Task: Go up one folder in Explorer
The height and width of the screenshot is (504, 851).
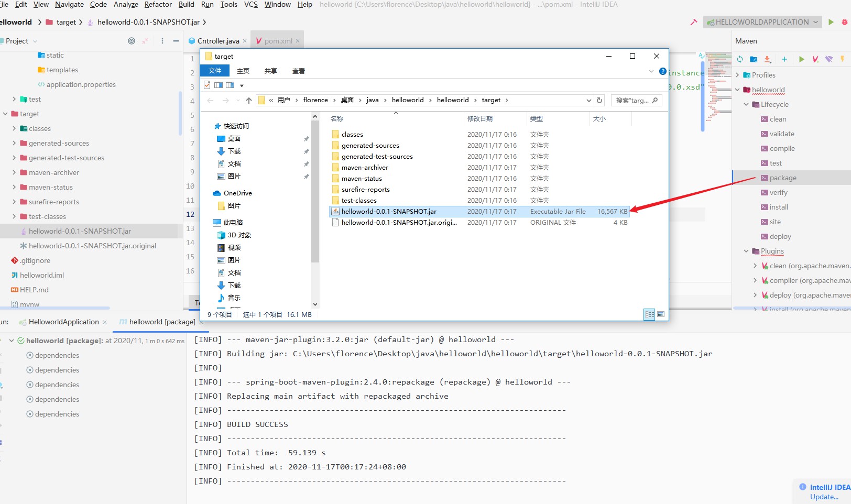Action: click(x=249, y=101)
